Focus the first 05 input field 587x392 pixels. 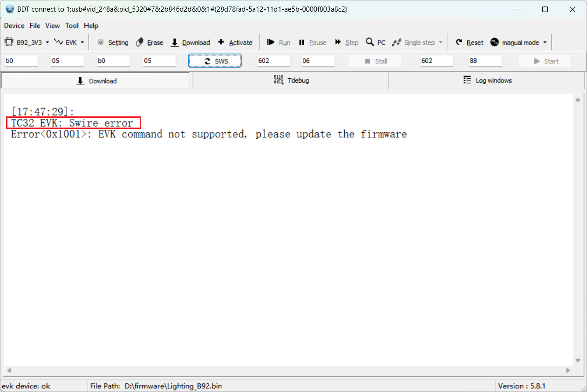pyautogui.click(x=67, y=61)
